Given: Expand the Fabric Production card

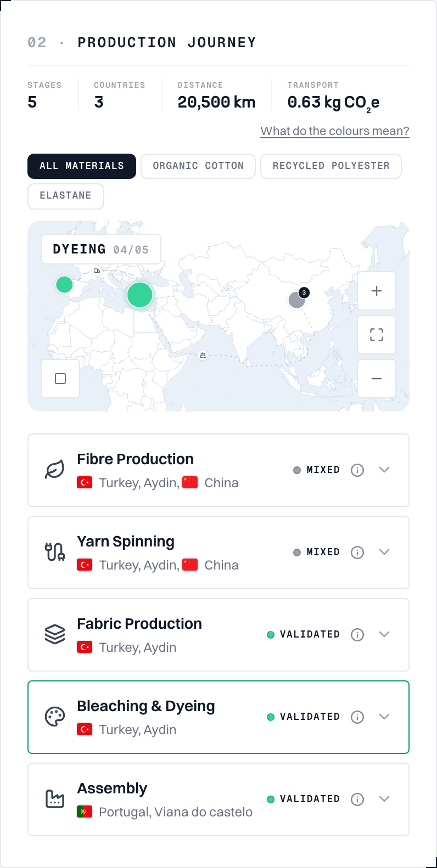Looking at the screenshot, I should tap(384, 634).
